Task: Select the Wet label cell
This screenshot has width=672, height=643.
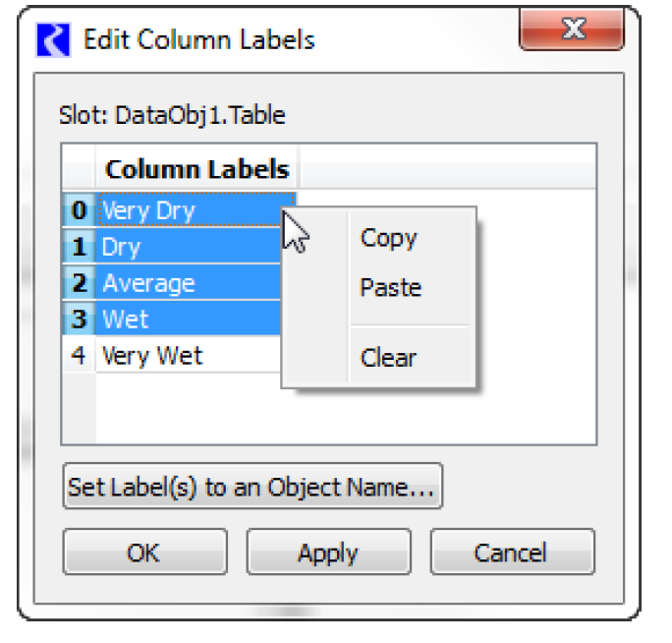Action: [x=187, y=320]
